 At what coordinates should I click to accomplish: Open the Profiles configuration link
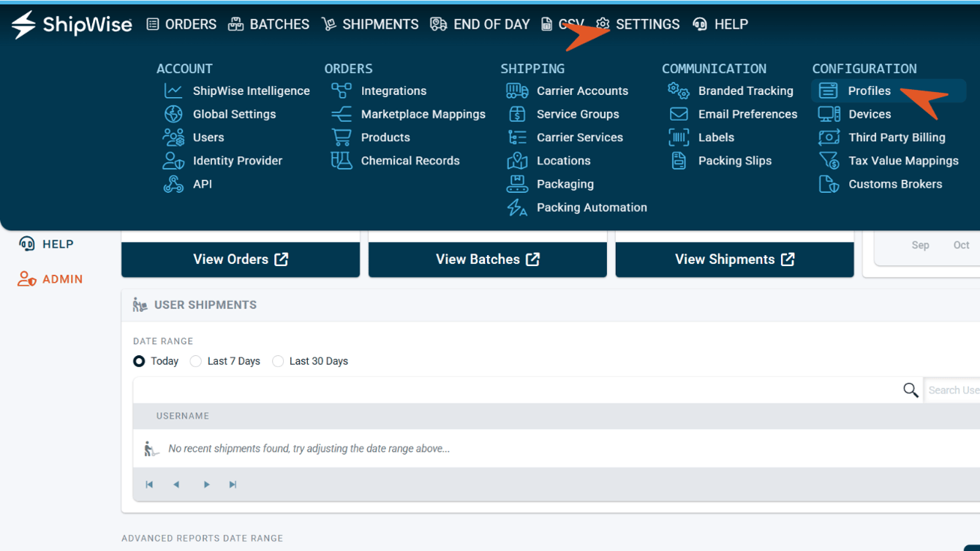(x=889, y=91)
